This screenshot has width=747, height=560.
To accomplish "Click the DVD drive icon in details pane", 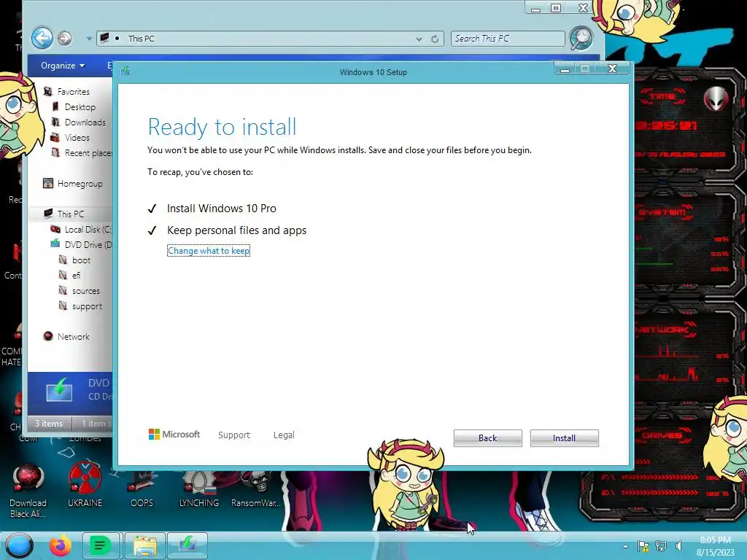I will pos(60,391).
